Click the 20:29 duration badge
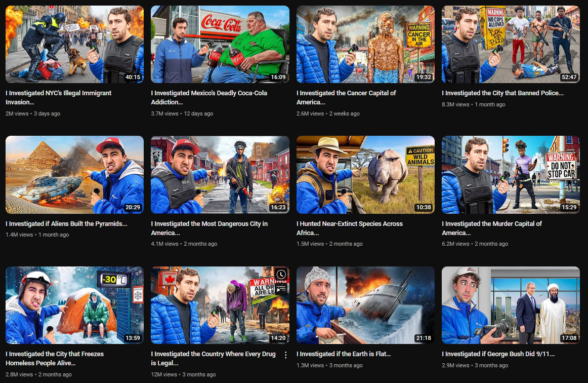This screenshot has width=588, height=383. [x=133, y=207]
